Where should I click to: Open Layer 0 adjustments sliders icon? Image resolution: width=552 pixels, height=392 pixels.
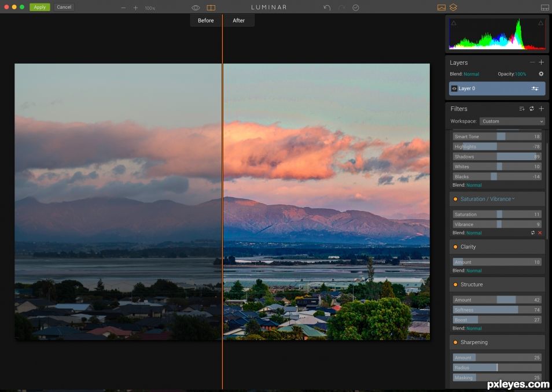coord(535,88)
